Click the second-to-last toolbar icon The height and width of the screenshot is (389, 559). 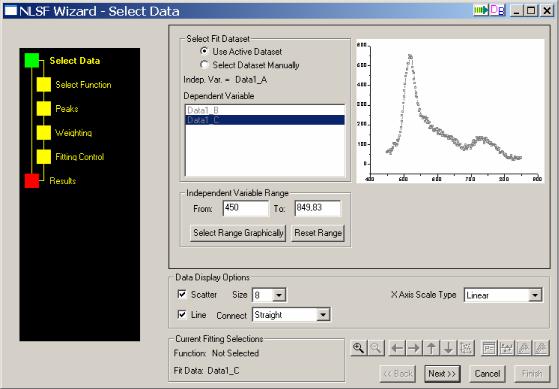[524, 348]
